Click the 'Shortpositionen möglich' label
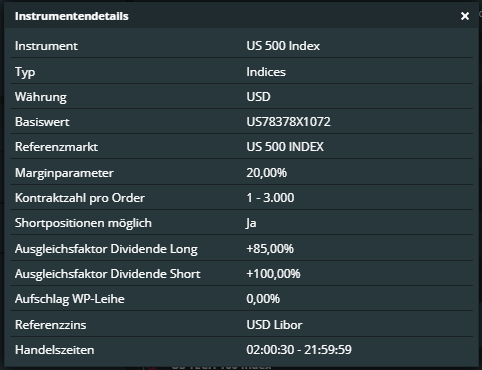This screenshot has width=482, height=370. [x=83, y=223]
